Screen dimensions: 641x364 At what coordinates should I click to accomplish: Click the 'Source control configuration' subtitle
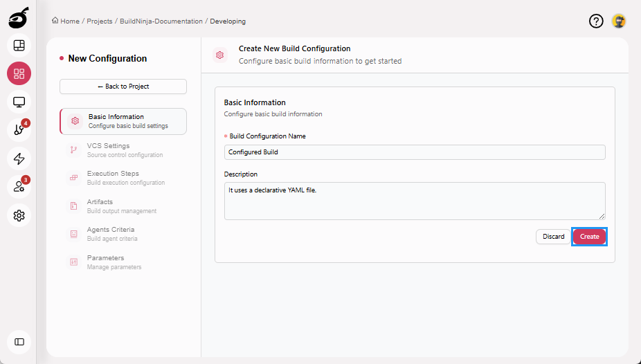125,155
